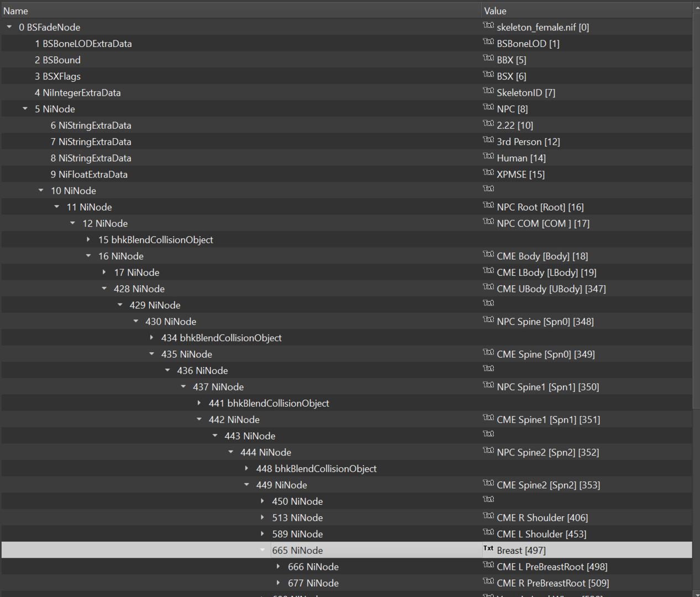The width and height of the screenshot is (700, 597).
Task: Expand 441 bhkBlendCollisionObject
Action: click(199, 403)
